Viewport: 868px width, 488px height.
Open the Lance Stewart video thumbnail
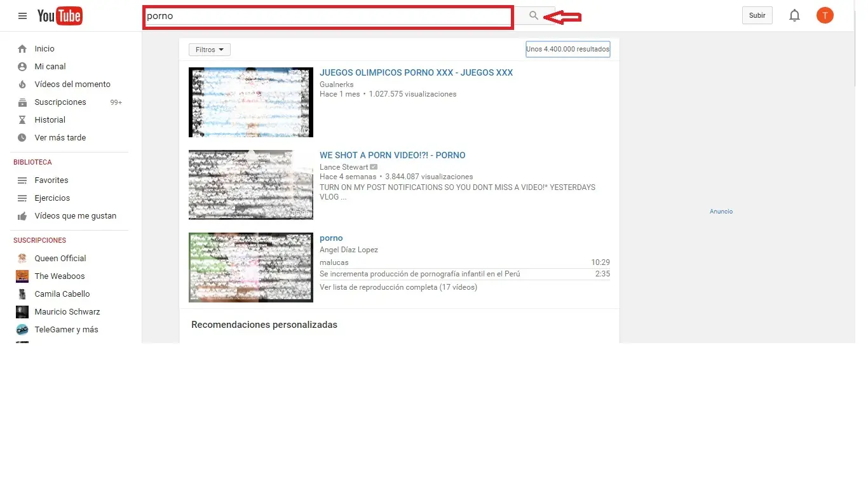pyautogui.click(x=251, y=185)
